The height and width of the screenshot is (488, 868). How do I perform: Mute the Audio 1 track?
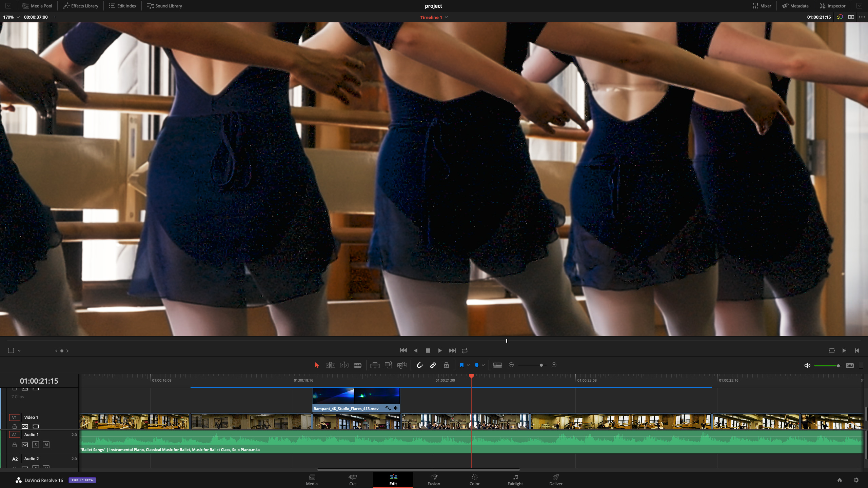[x=46, y=445]
